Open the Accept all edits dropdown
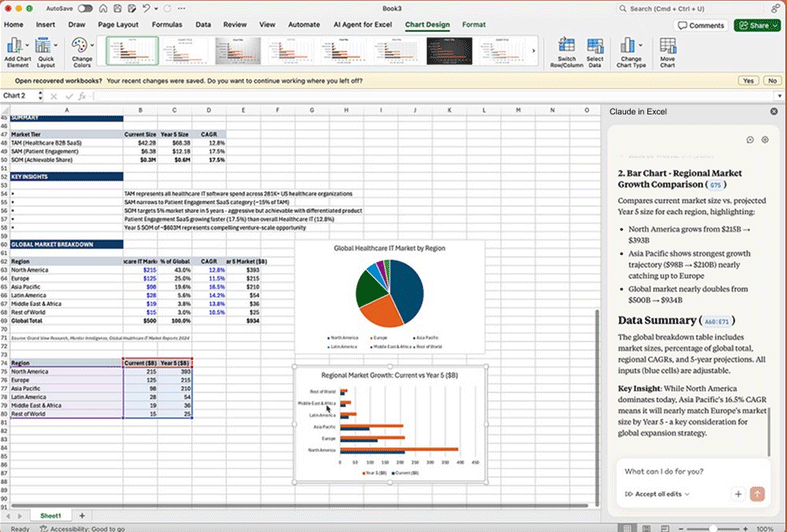 tap(658, 494)
